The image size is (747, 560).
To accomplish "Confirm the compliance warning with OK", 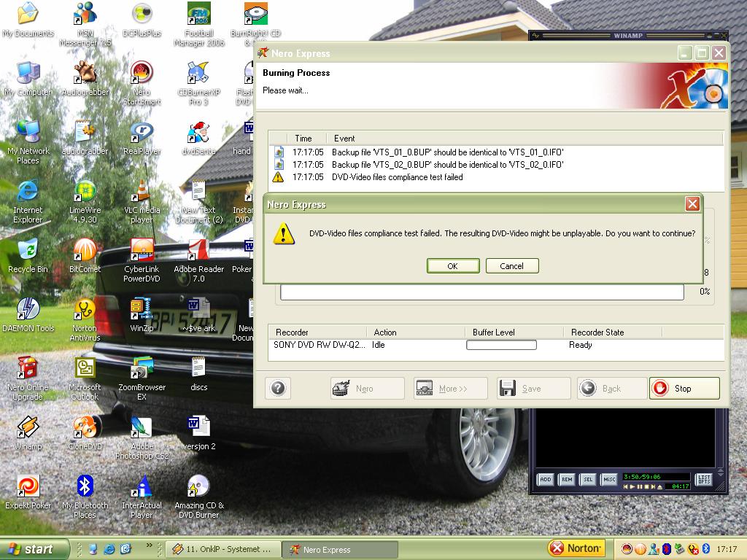I will 452,265.
